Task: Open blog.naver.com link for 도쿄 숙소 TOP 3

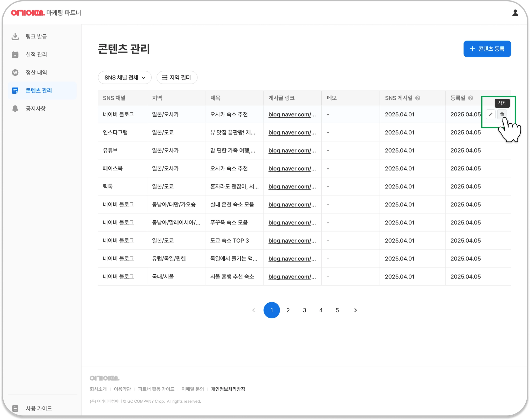Action: click(x=292, y=241)
